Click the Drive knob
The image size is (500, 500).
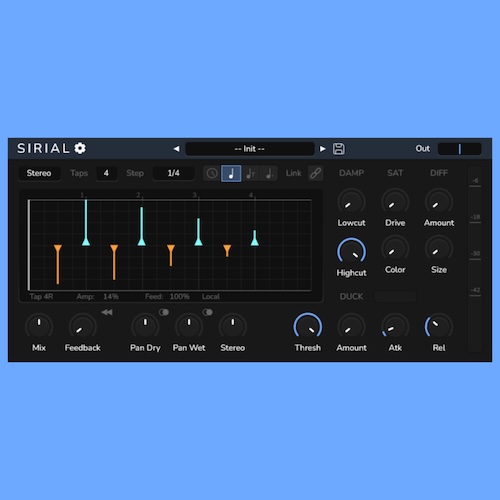coord(395,202)
